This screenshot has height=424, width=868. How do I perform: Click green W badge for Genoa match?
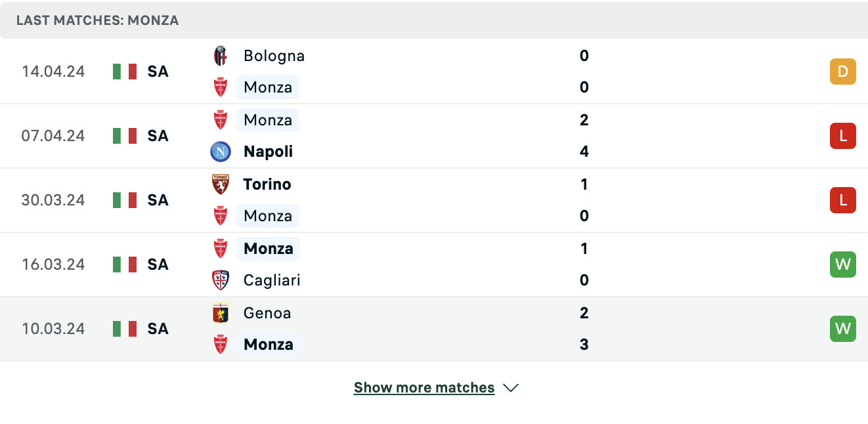click(843, 329)
